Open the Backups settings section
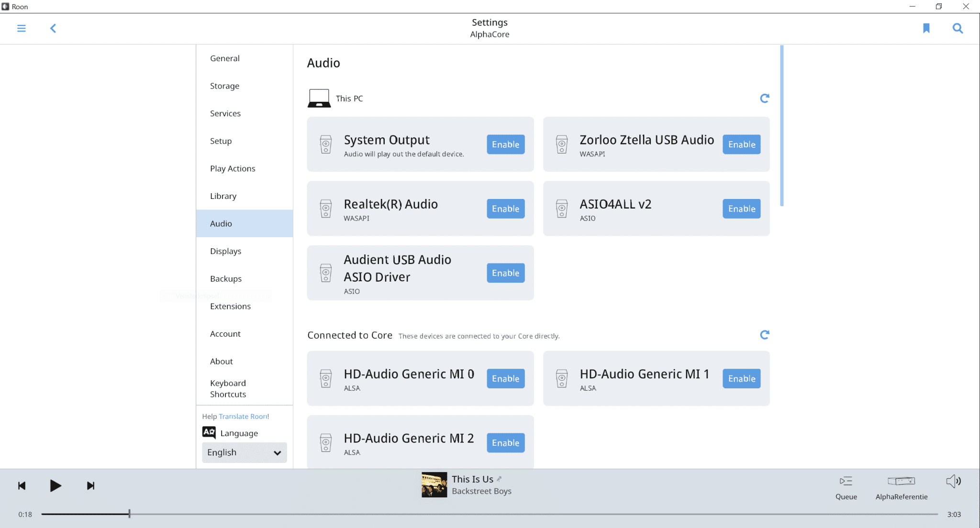Viewport: 980px width, 528px height. tap(245, 279)
